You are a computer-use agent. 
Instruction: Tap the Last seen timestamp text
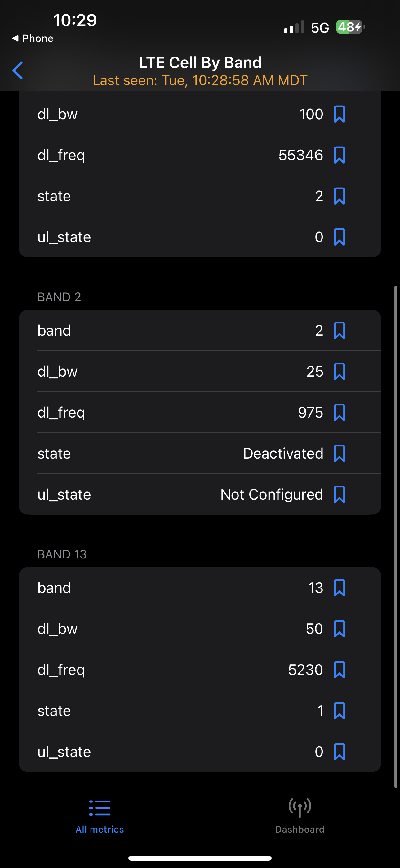point(200,80)
